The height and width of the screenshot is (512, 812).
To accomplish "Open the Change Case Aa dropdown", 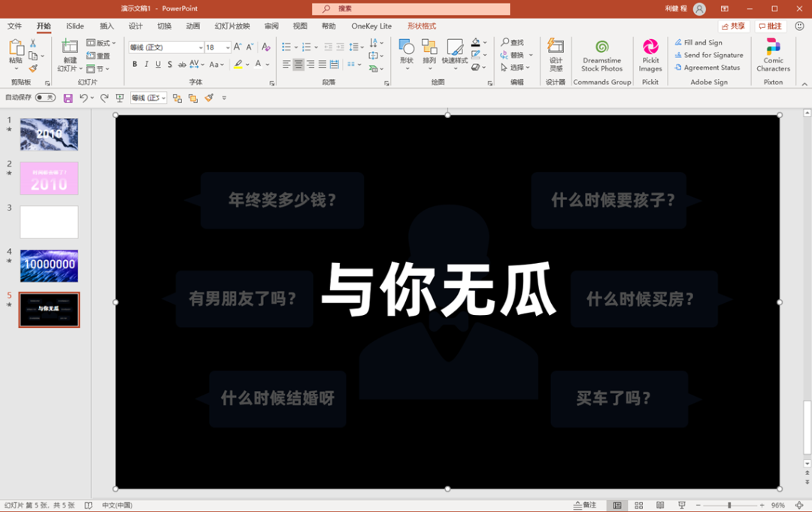I will pos(217,64).
